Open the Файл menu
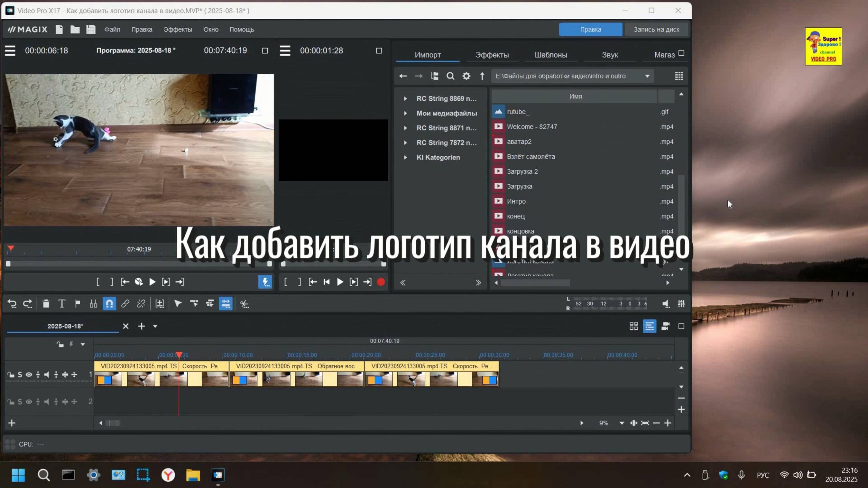868x488 pixels. pos(112,29)
